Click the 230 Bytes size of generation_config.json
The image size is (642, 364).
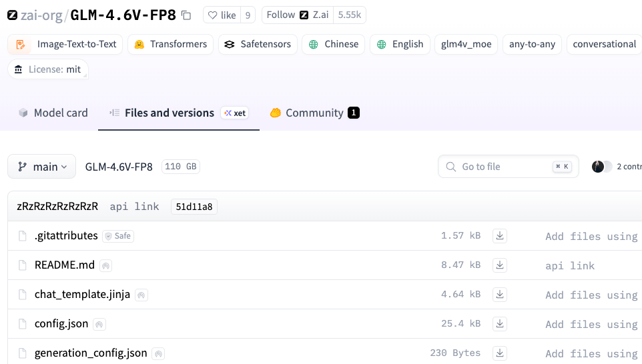[x=455, y=353]
